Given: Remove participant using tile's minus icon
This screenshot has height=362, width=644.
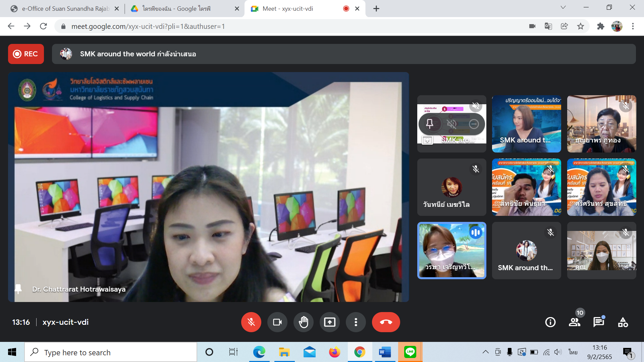Looking at the screenshot, I should 474,124.
